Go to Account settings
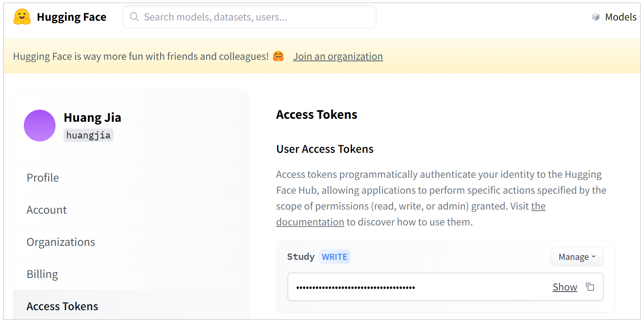Screen dimensions: 644x323 [x=46, y=210]
